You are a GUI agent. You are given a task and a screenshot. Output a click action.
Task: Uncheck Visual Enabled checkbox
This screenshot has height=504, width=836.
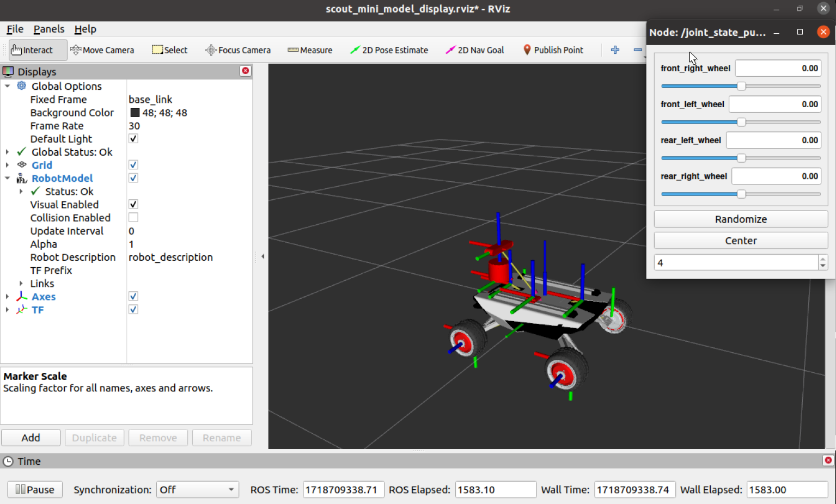[x=133, y=204]
